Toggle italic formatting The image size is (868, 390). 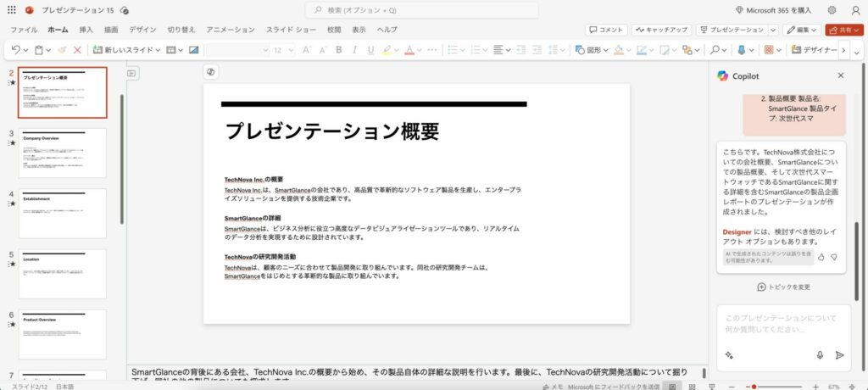355,50
